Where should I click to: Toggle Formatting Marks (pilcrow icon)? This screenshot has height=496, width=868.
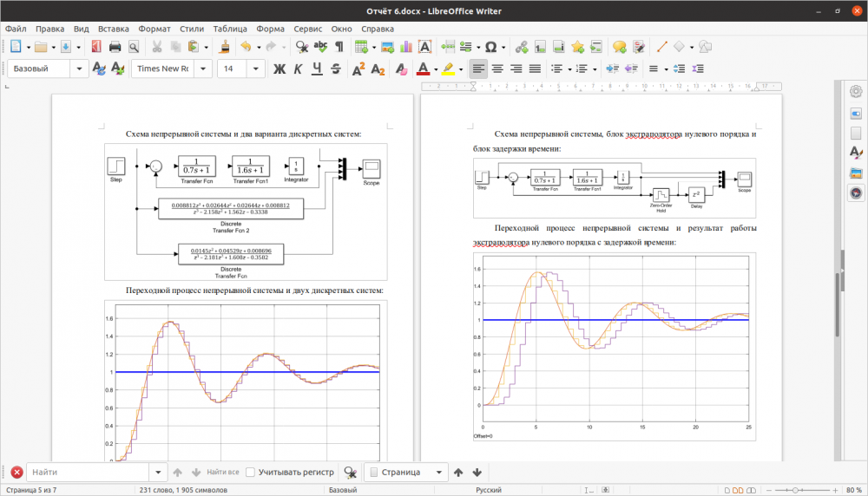click(x=339, y=47)
